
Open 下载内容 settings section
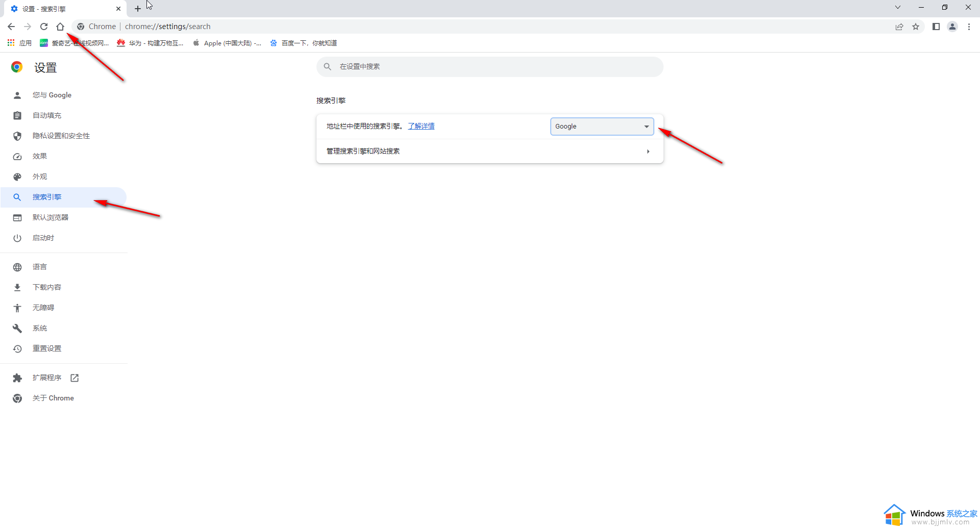point(64,288)
